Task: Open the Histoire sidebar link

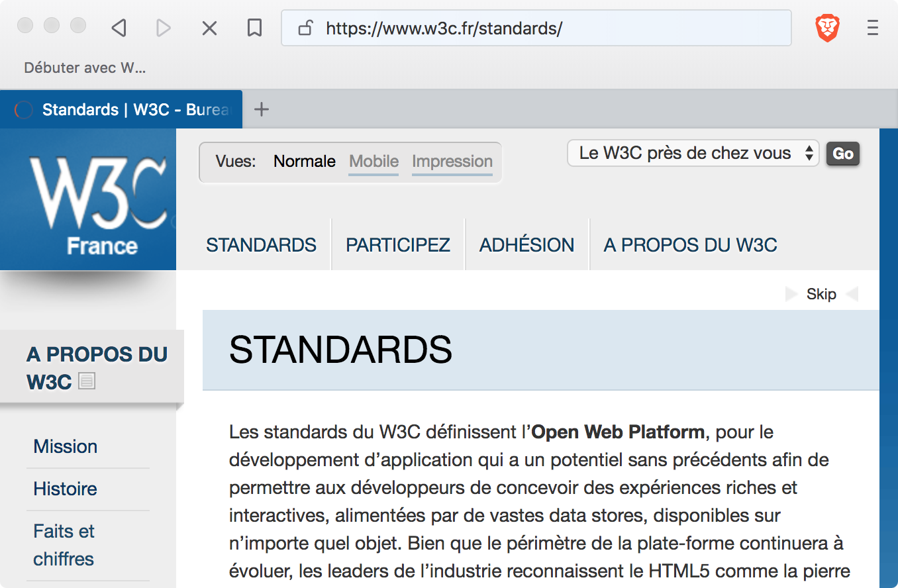Action: tap(65, 489)
